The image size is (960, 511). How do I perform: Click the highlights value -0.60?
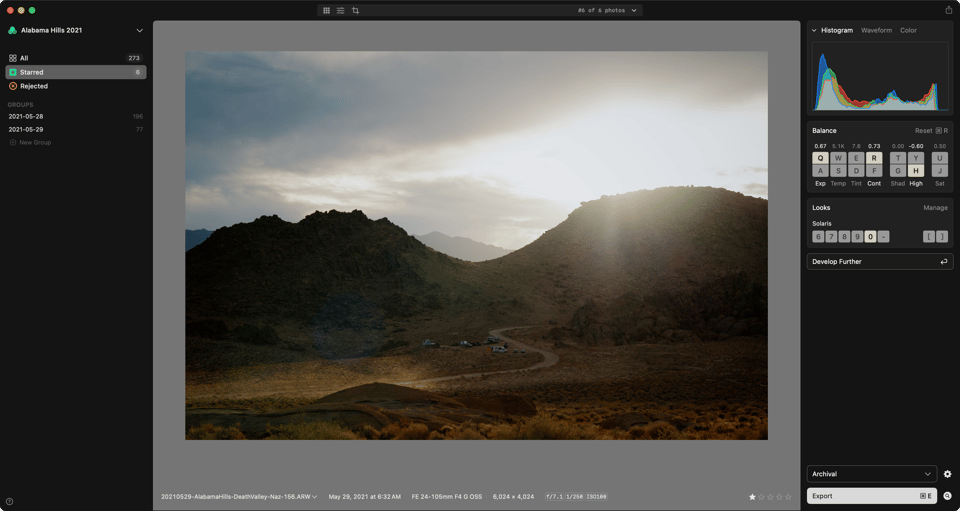click(916, 146)
